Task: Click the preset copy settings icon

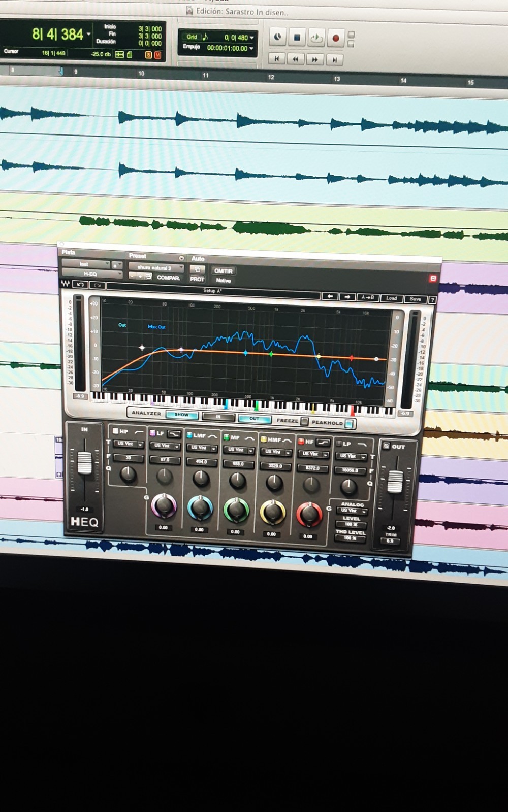Action: [x=148, y=277]
